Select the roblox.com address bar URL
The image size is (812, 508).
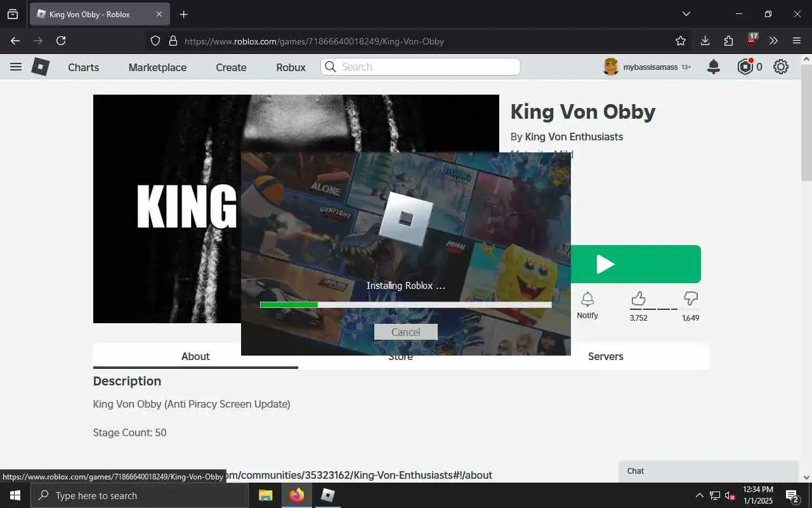pyautogui.click(x=314, y=41)
